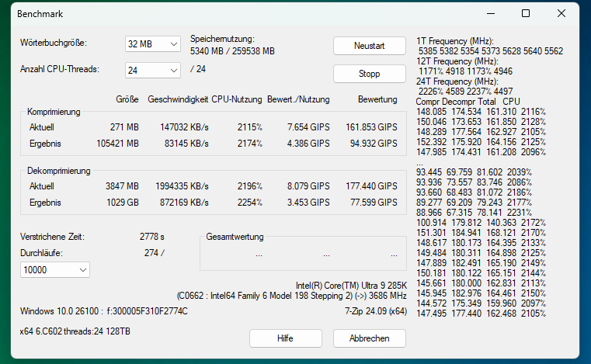Open the Hilfe help button
591x364 pixels.
pos(285,338)
